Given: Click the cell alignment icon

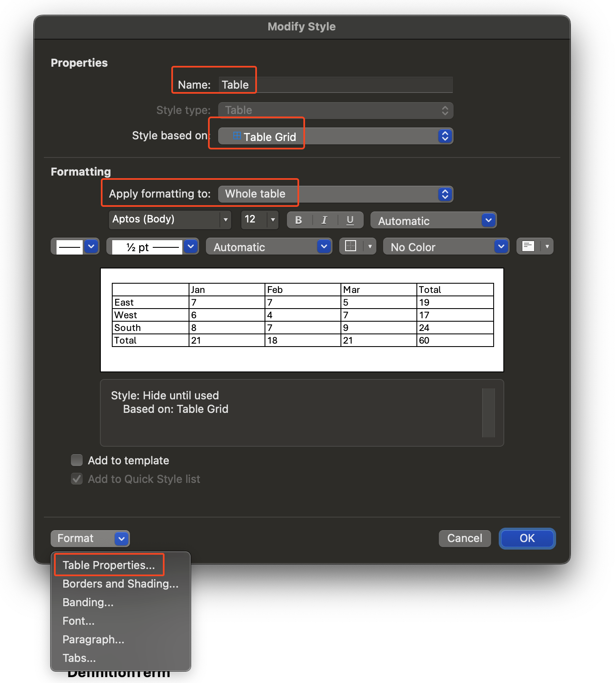Looking at the screenshot, I should (x=528, y=246).
